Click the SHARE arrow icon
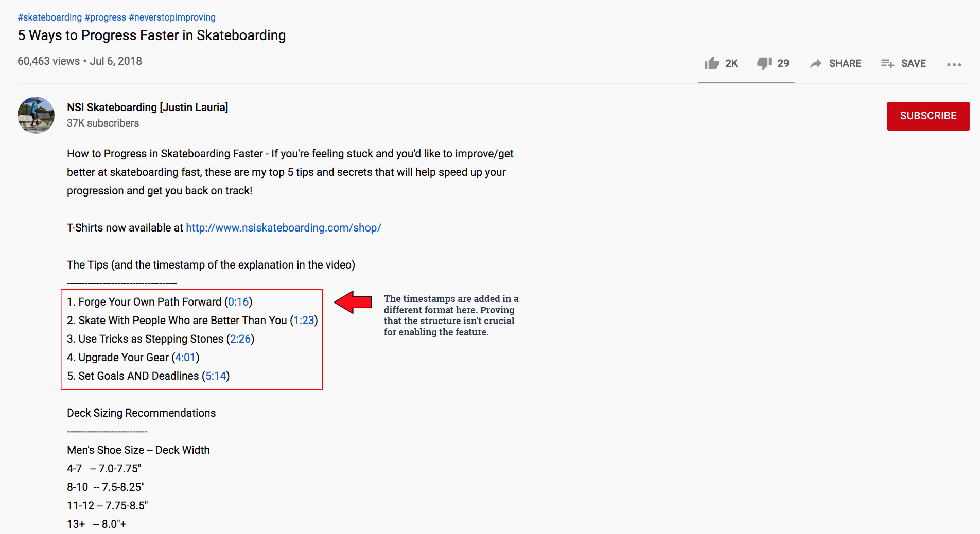Image resolution: width=980 pixels, height=534 pixels. click(x=816, y=63)
